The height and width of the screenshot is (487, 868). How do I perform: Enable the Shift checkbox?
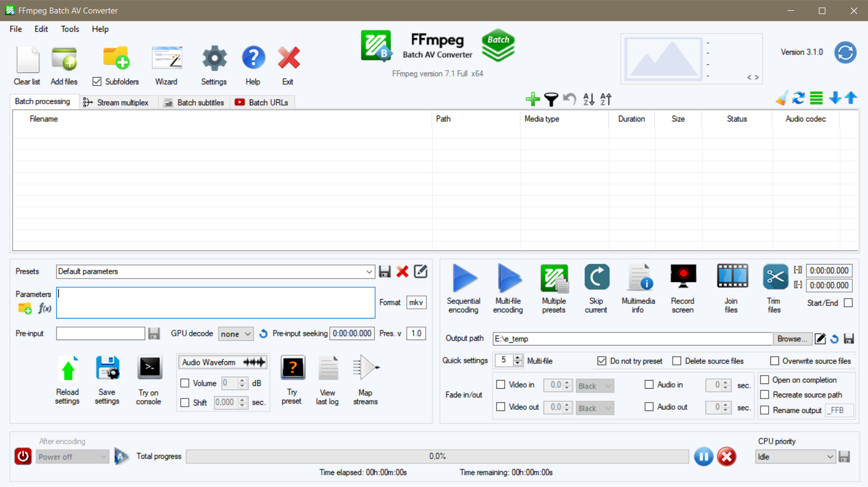(x=185, y=403)
